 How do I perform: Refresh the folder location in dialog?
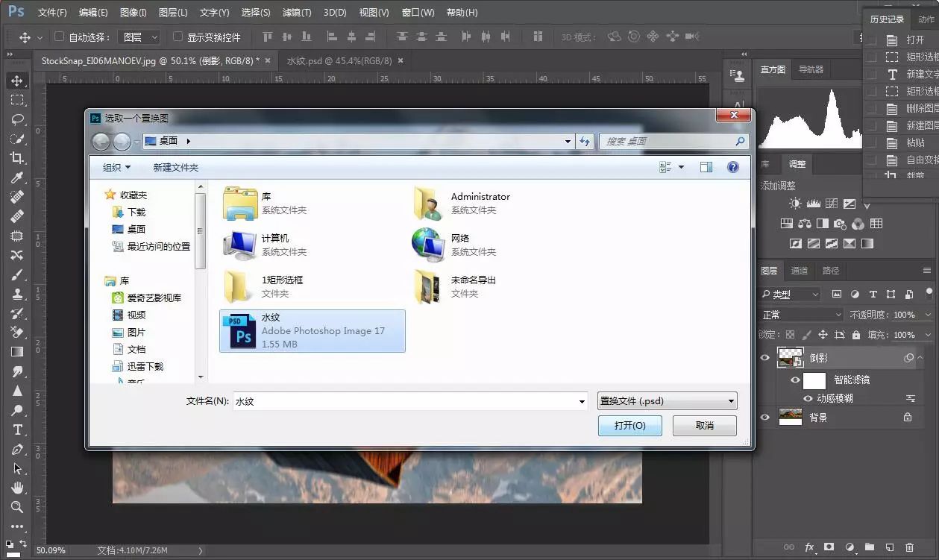tap(585, 141)
